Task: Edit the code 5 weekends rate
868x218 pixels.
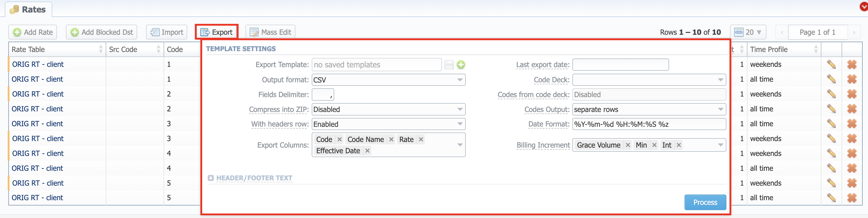Action: 831,183
